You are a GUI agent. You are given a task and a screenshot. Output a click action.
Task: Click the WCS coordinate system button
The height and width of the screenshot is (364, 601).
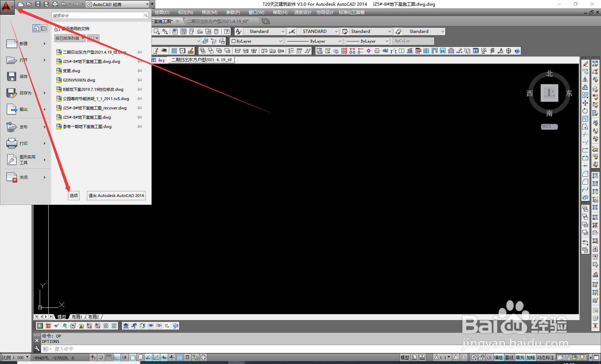tap(549, 127)
